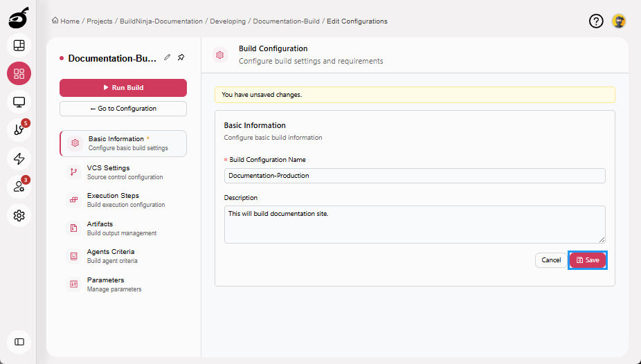This screenshot has width=641, height=364.
Task: Cancel the unsaved changes
Action: [x=551, y=260]
